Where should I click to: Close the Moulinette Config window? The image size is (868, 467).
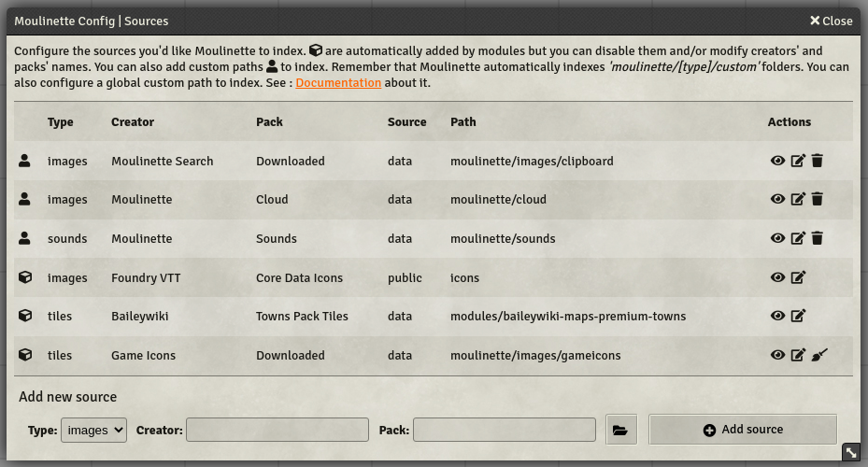point(831,21)
